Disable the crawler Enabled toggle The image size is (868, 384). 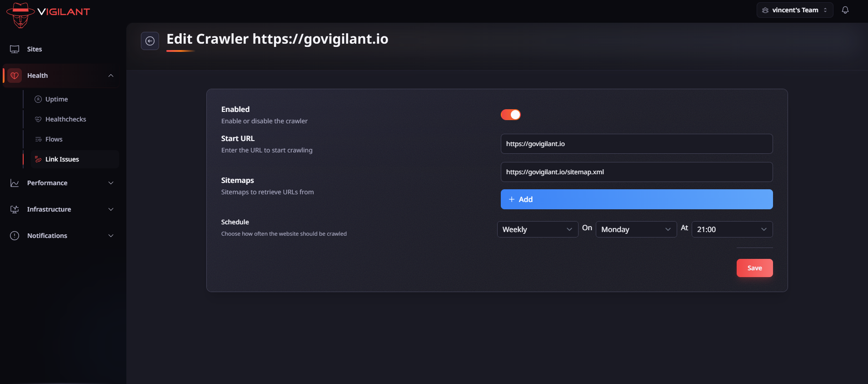[510, 115]
